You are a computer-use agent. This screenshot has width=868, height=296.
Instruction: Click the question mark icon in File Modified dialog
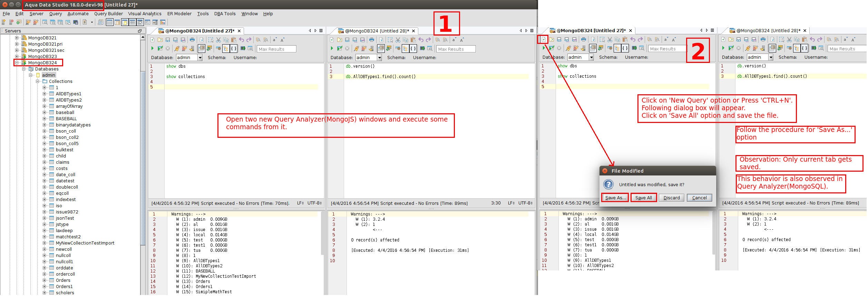pyautogui.click(x=608, y=184)
